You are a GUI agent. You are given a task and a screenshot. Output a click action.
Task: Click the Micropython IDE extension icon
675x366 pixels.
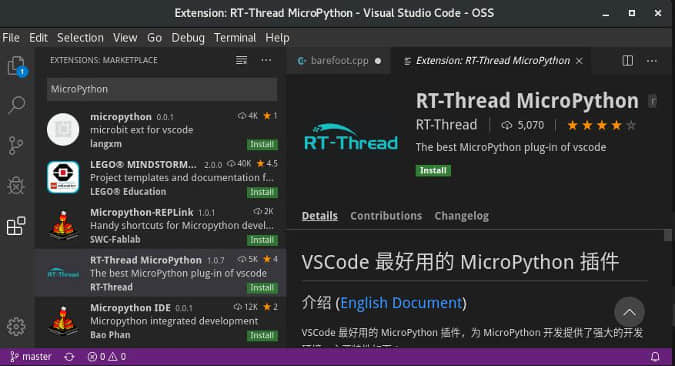tap(63, 320)
